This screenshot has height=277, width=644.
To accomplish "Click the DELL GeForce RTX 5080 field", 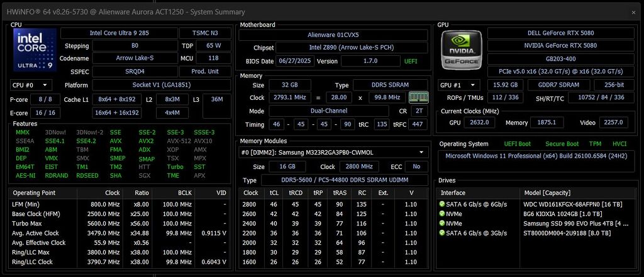I will (560, 33).
